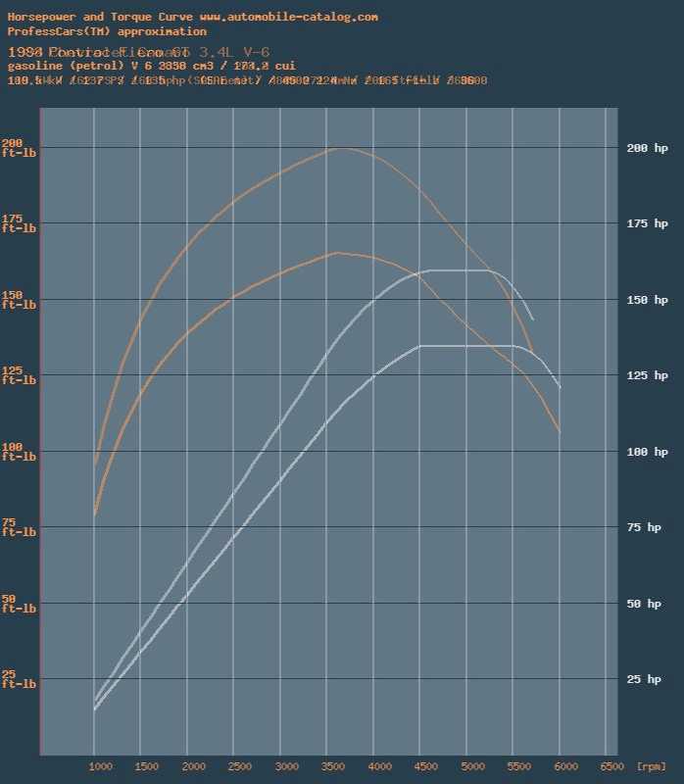Click the '4000' rpm axis label
684x784 pixels.
pyautogui.click(x=380, y=766)
